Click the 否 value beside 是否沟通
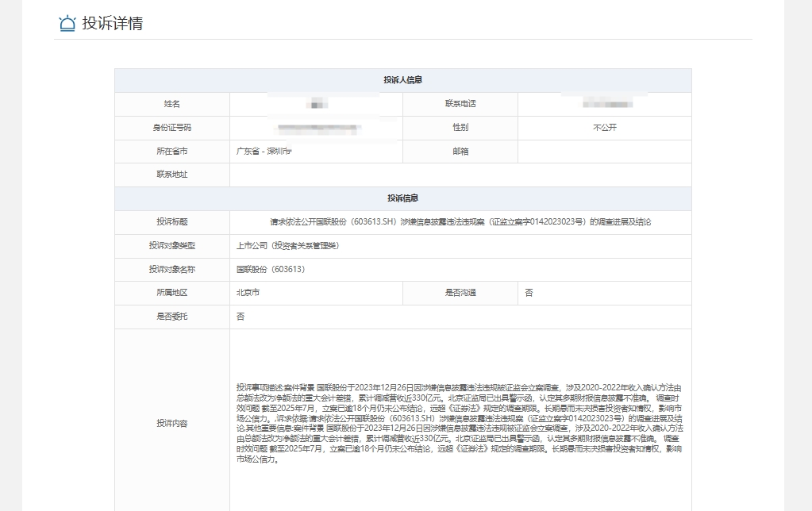This screenshot has width=812, height=511. (529, 293)
